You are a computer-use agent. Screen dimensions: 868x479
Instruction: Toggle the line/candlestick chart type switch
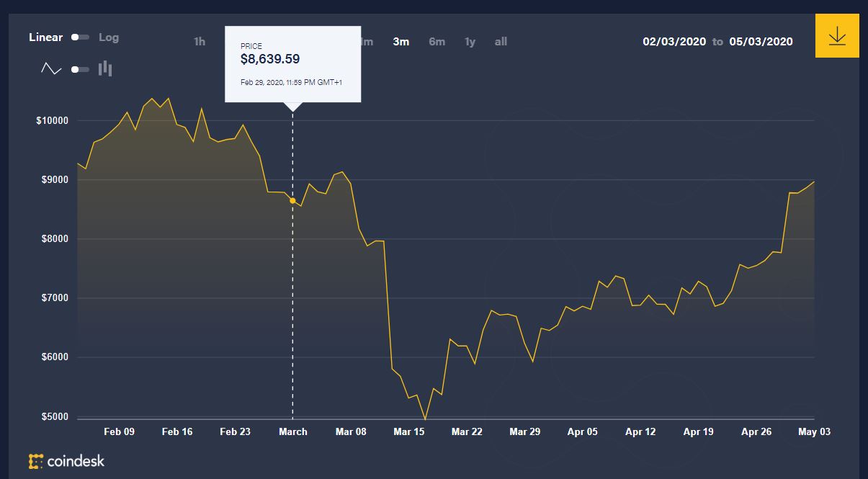coord(80,69)
